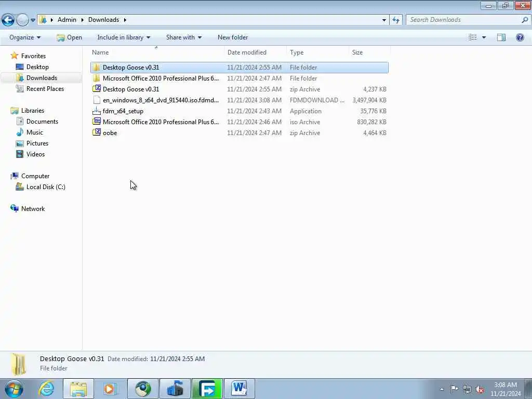Viewport: 532px width, 399px height.
Task: Create a New folder
Action: point(233,37)
